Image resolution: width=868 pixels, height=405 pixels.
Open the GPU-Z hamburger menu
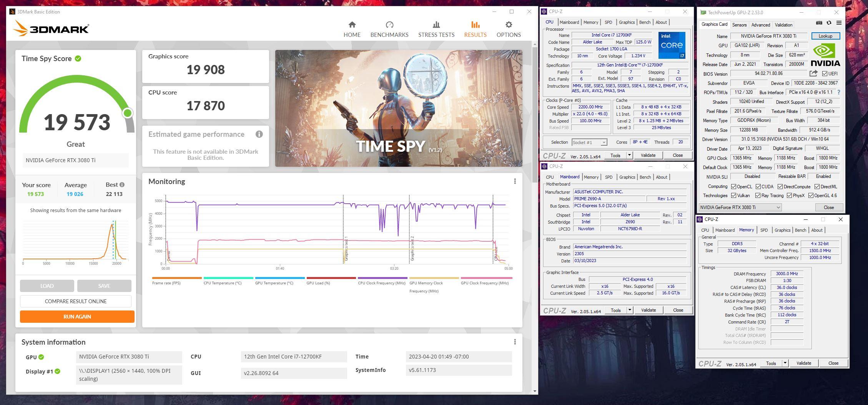(x=839, y=23)
